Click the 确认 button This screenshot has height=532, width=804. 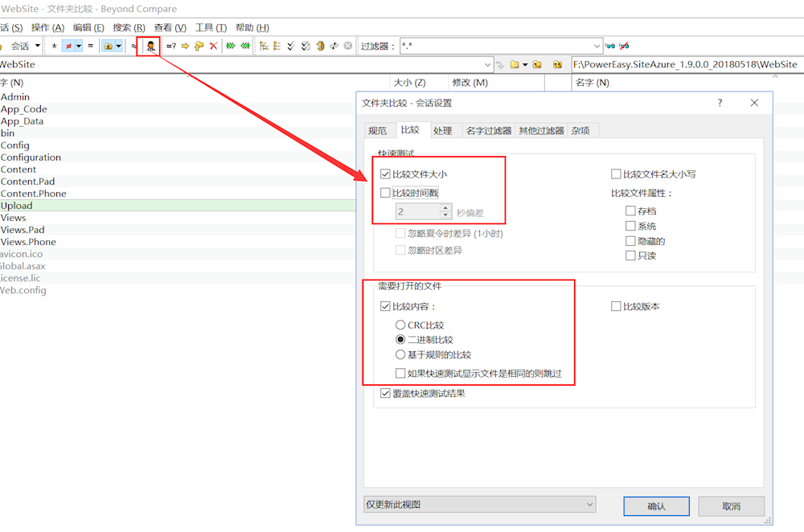click(656, 506)
